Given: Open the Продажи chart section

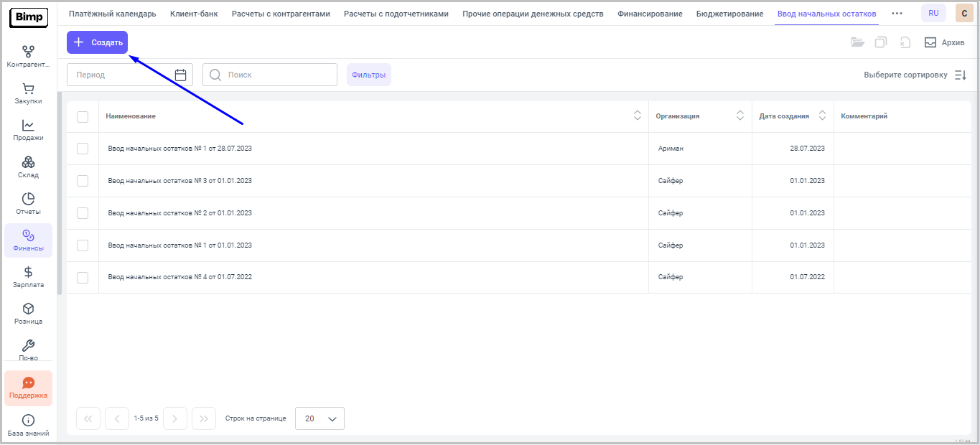Looking at the screenshot, I should (28, 130).
